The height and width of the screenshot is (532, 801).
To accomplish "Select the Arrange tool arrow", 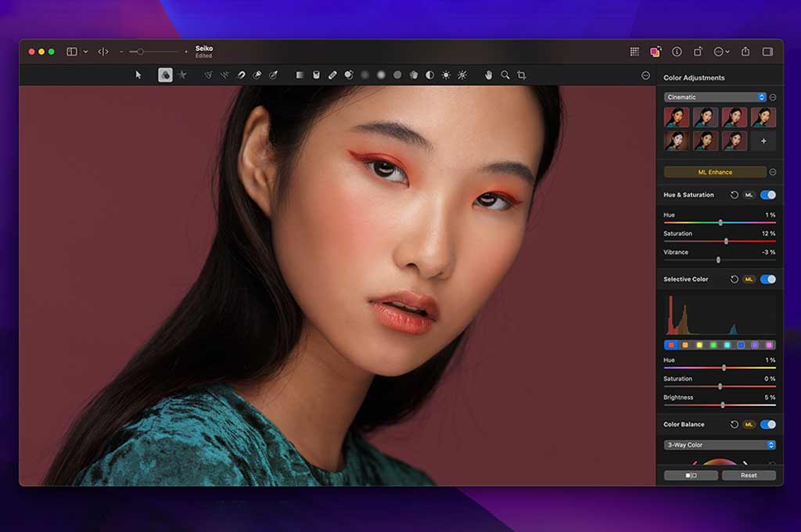I will 139,75.
